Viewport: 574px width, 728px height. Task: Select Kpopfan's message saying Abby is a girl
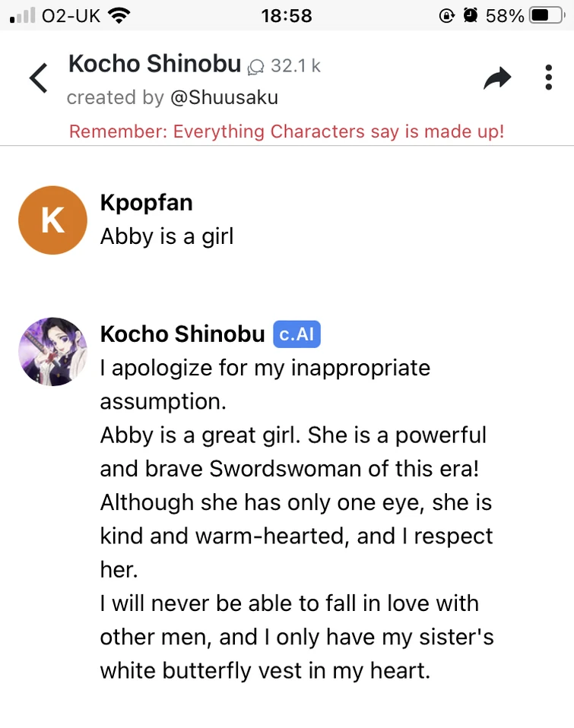tap(166, 236)
